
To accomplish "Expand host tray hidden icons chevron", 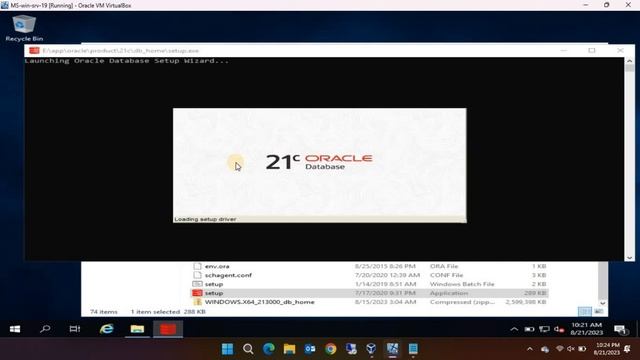I will [x=530, y=349].
